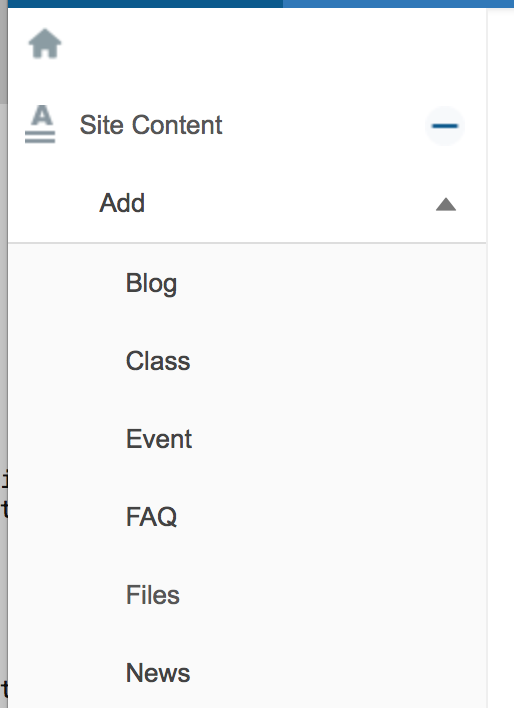Select Event in the Add submenu
This screenshot has width=514, height=708.
pyautogui.click(x=159, y=439)
